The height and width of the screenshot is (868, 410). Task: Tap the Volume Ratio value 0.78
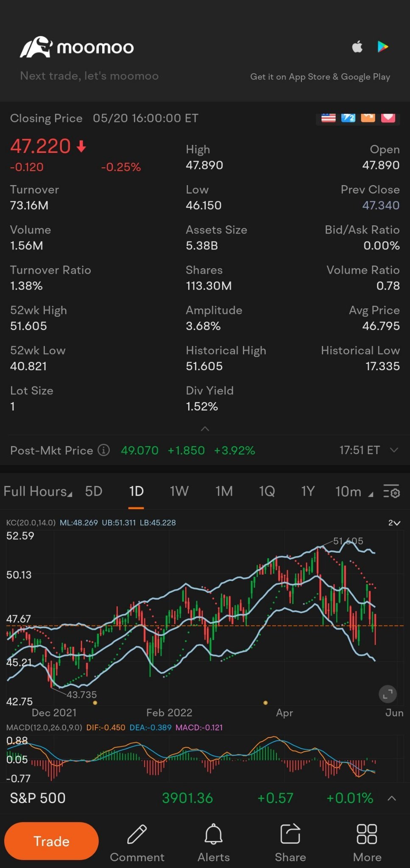click(x=388, y=286)
